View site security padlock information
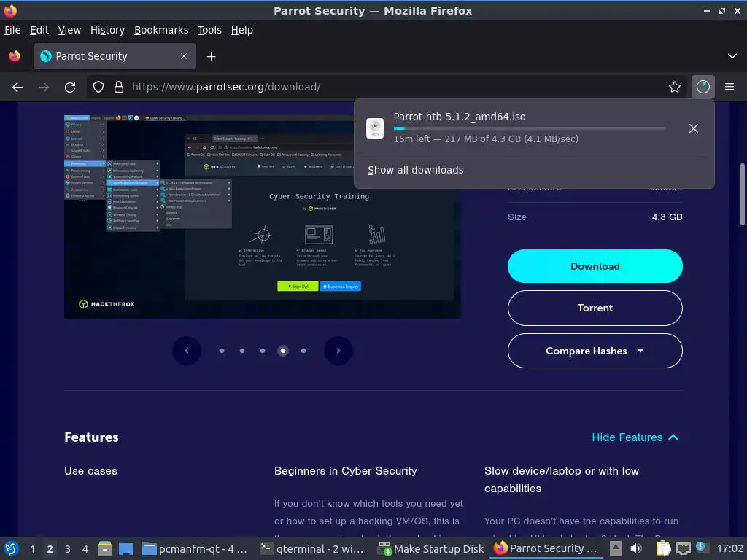The height and width of the screenshot is (560, 747). 119,87
